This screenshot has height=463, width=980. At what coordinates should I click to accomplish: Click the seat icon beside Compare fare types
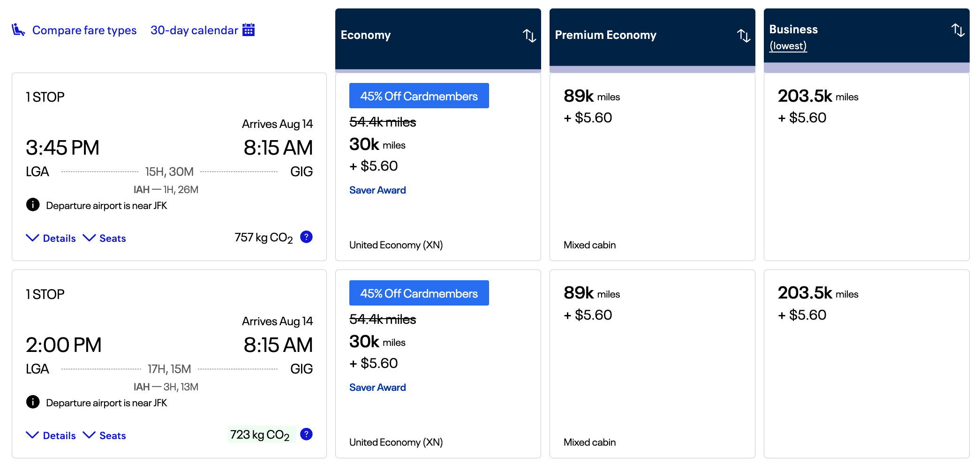pyautogui.click(x=18, y=30)
